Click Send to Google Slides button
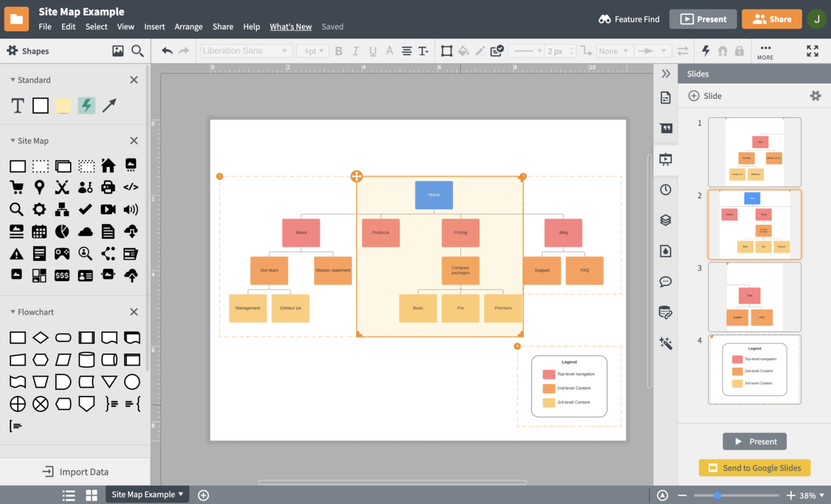 click(x=754, y=468)
